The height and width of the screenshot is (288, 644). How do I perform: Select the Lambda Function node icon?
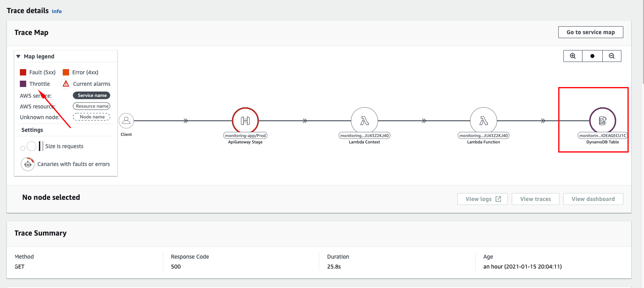484,121
